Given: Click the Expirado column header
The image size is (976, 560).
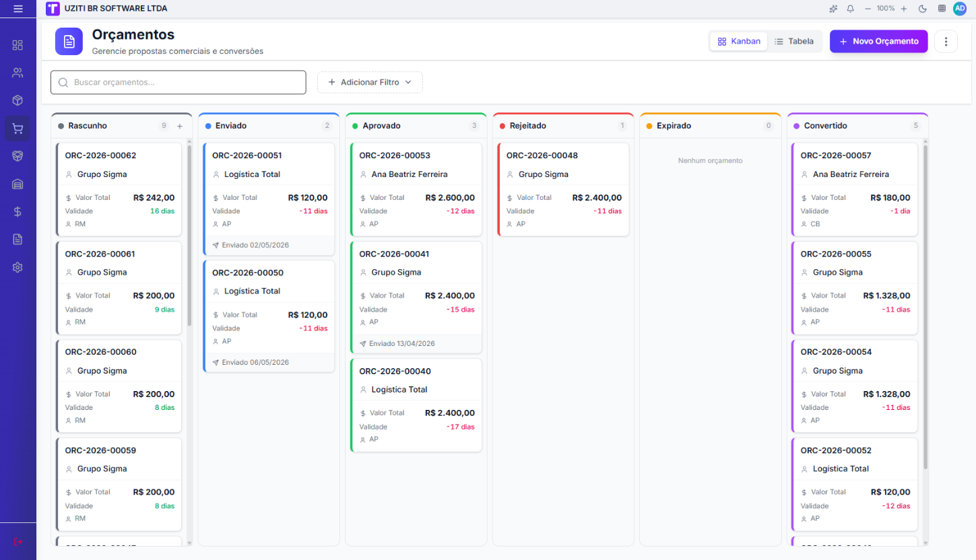Looking at the screenshot, I should (710, 126).
